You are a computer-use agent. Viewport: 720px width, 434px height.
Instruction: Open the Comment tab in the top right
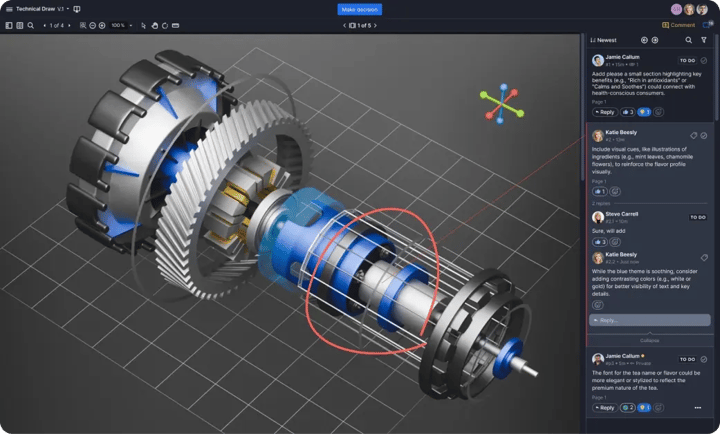click(x=678, y=25)
